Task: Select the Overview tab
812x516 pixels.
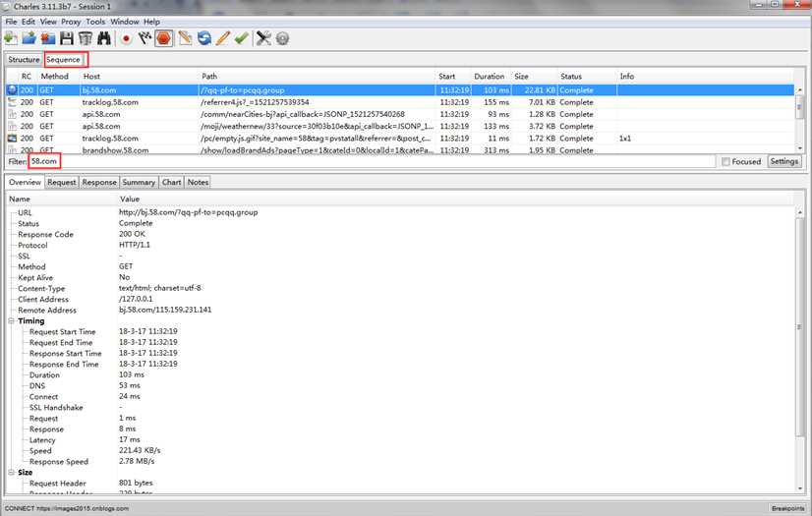Action: 25,182
